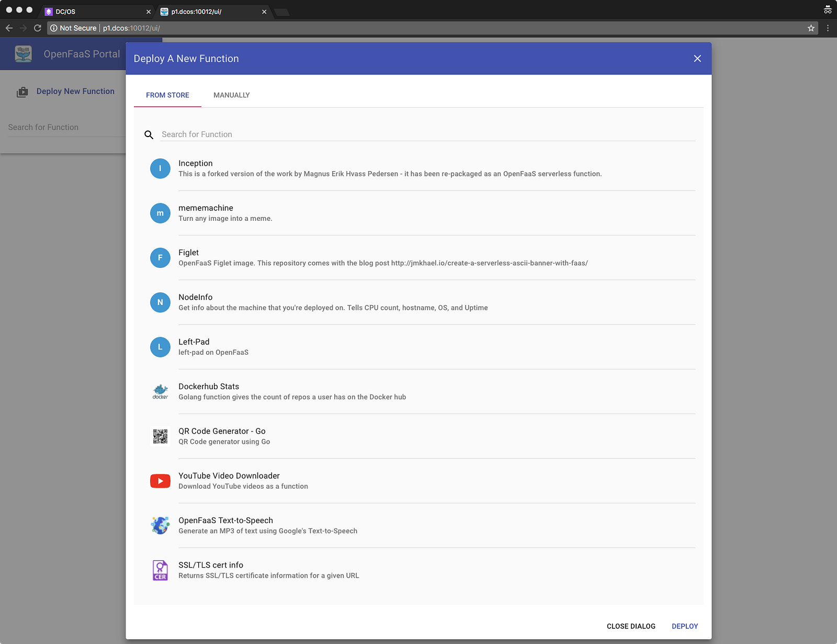Click 'QR Code generator using Go' description
Screen dimensions: 837x644
point(224,442)
